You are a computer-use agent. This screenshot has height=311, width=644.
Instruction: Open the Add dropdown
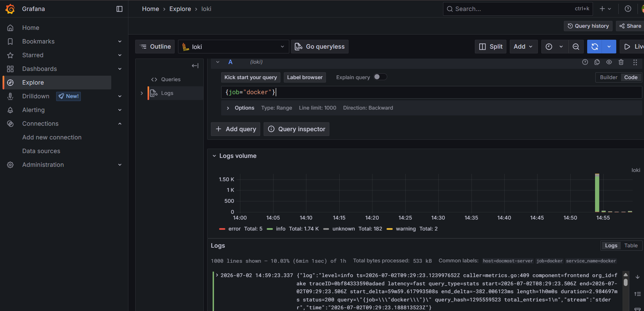[523, 47]
